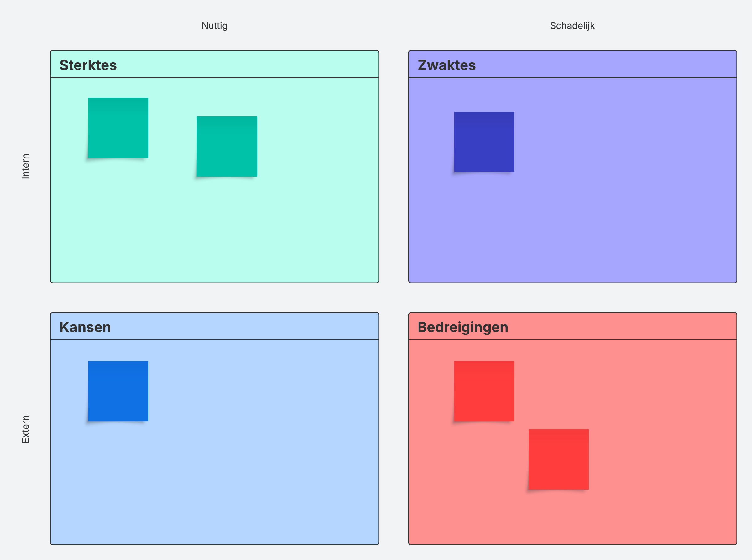Select the blue sticky note in Kansen
This screenshot has height=560, width=752.
tap(118, 391)
